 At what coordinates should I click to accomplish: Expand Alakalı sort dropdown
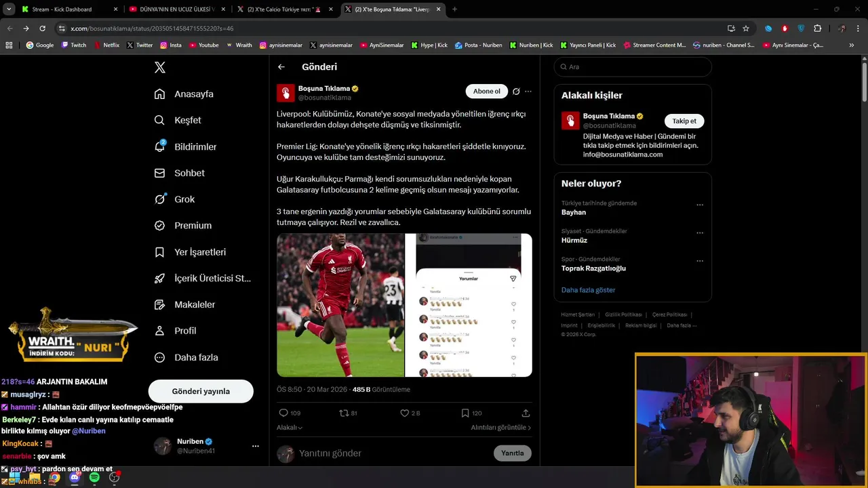[290, 428]
